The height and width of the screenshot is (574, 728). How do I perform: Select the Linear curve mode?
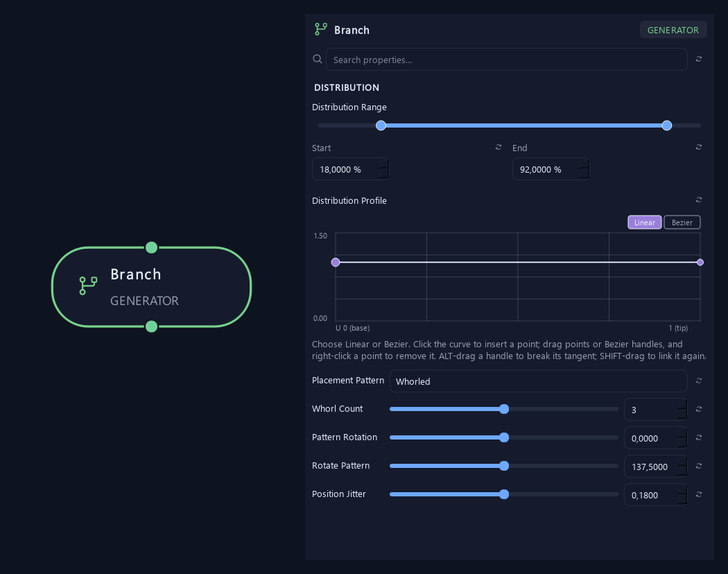pyautogui.click(x=644, y=223)
